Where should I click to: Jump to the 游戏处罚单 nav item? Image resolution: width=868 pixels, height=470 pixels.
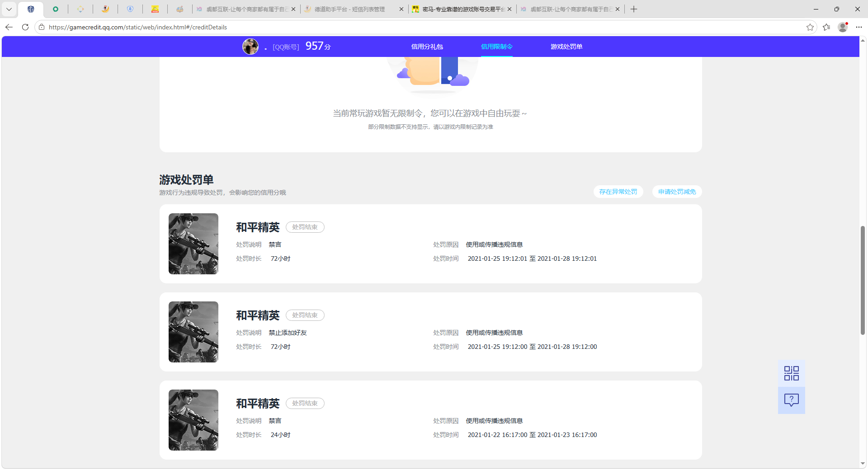pos(566,47)
